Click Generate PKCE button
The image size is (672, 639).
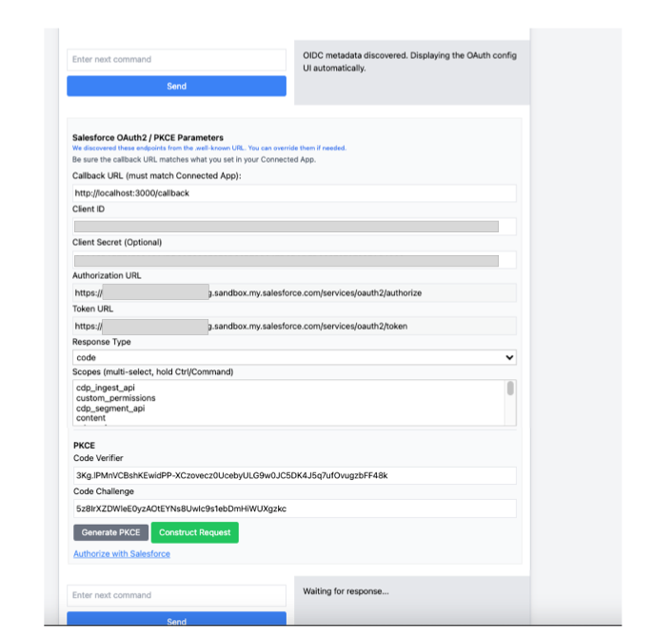[x=110, y=532]
